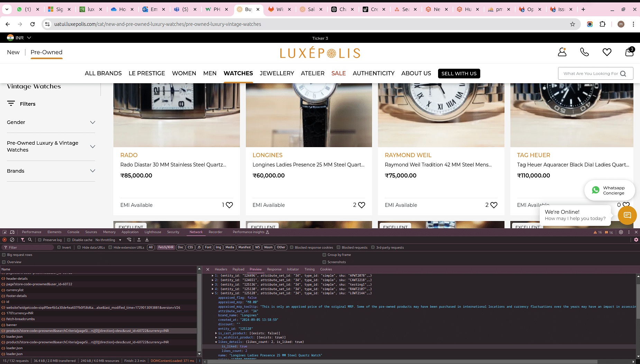The height and width of the screenshot is (364, 640).
Task: Select the Fetch/XHR filter
Action: point(166,247)
